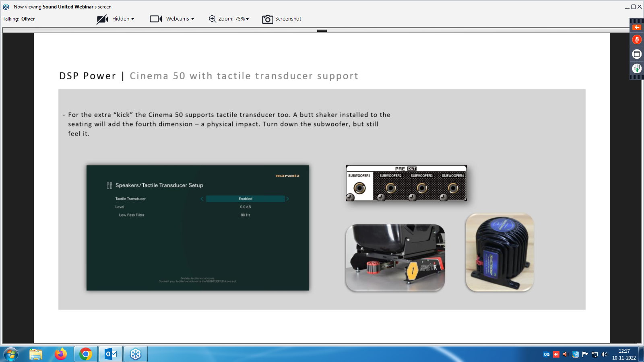Screen dimensions: 644x362
Task: Click the Show desktop button strip
Action: (x=641, y=354)
